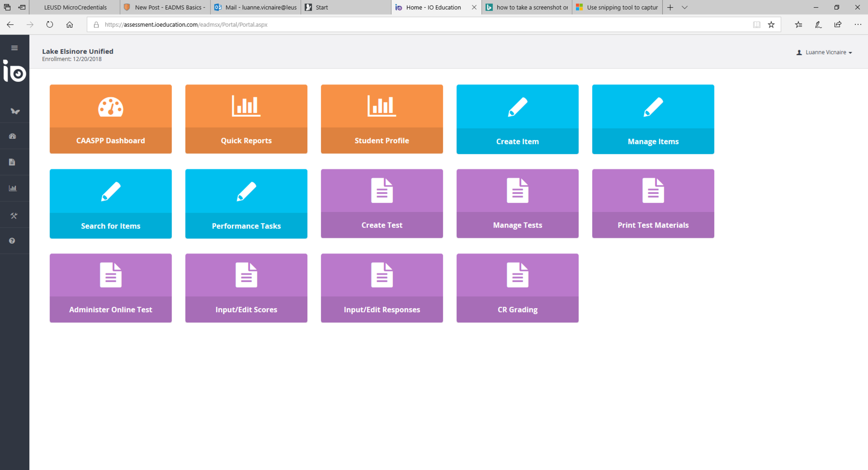Screen dimensions: 868x470
Task: Expand the browser tab list chevron
Action: (684, 7)
